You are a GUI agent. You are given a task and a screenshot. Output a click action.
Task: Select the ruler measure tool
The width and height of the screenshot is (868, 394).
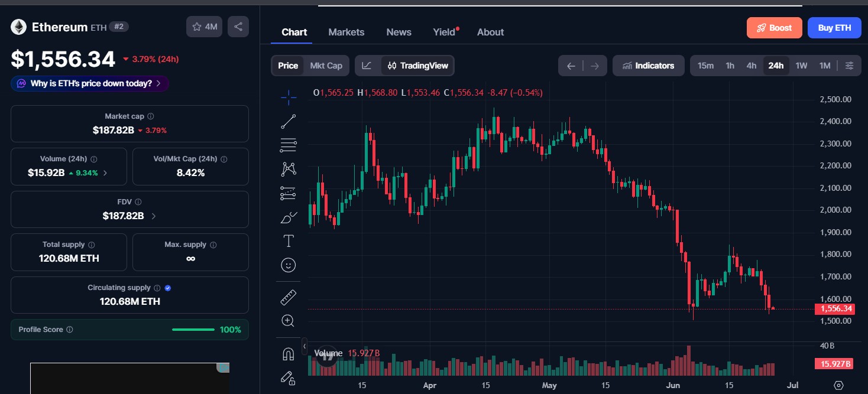[289, 297]
